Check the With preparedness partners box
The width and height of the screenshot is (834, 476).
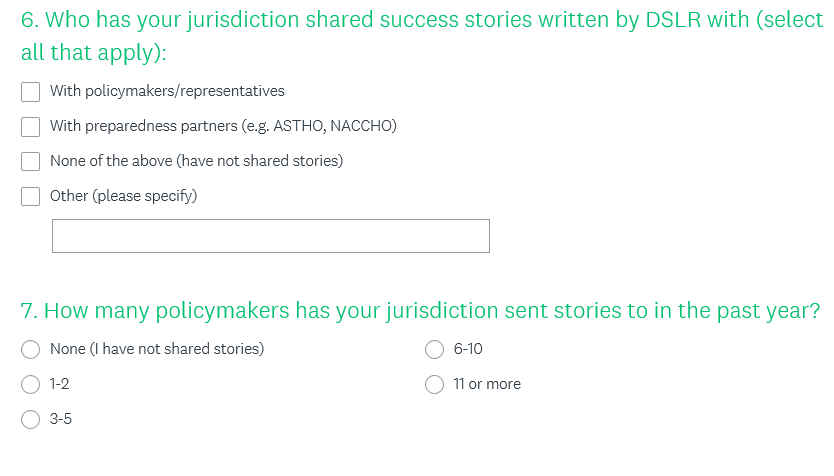point(31,126)
